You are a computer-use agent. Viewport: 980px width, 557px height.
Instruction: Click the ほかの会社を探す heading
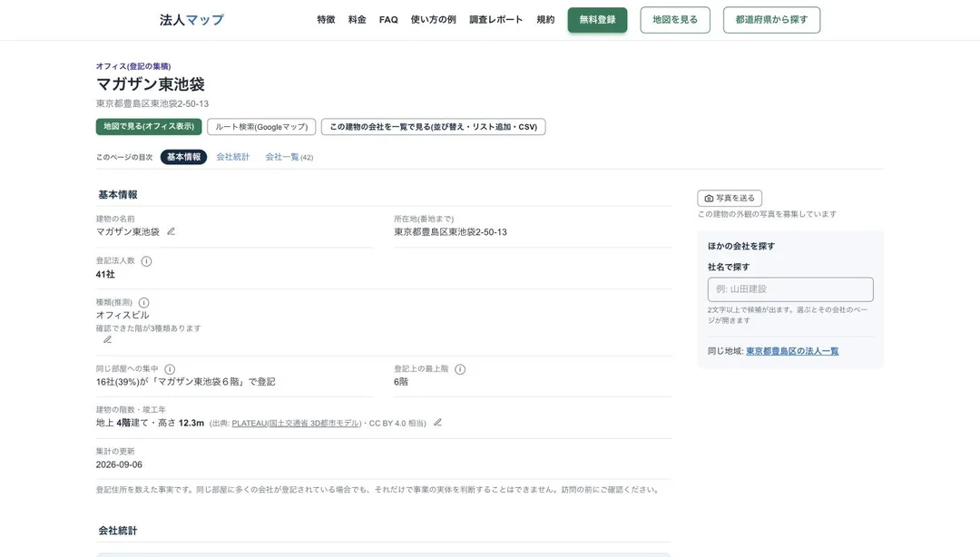[x=740, y=247]
